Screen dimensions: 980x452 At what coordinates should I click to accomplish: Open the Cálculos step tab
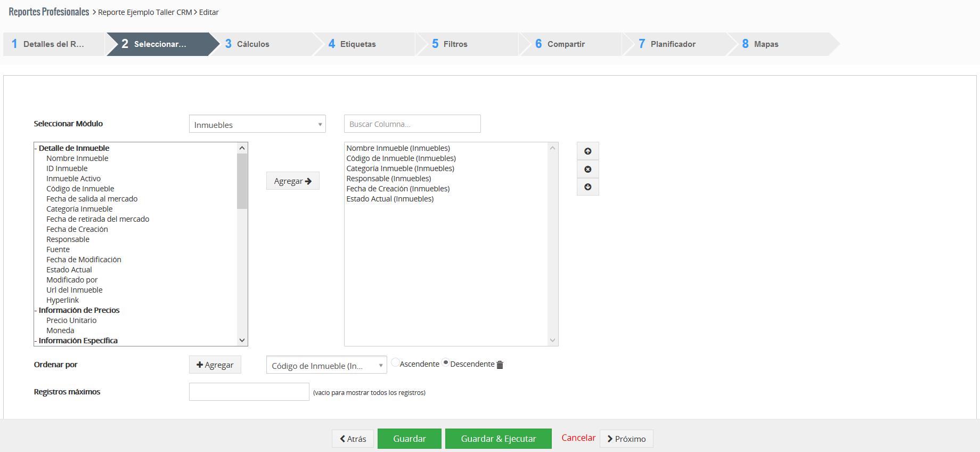[252, 44]
